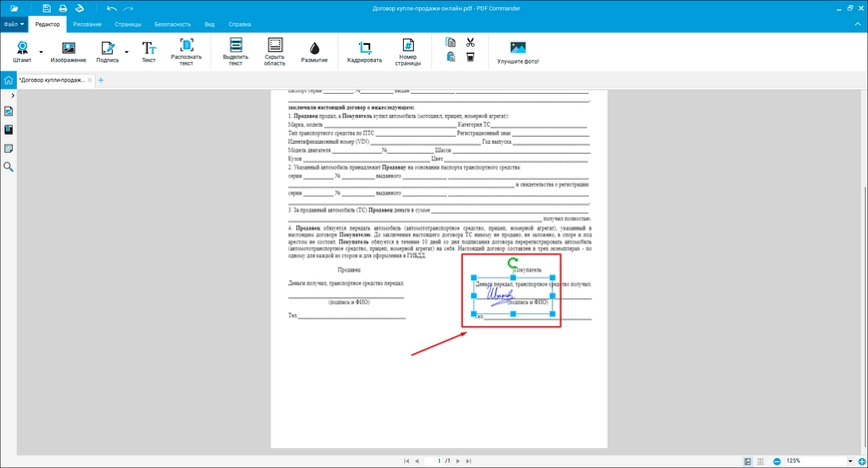Click the open file folder icon

click(14, 8)
